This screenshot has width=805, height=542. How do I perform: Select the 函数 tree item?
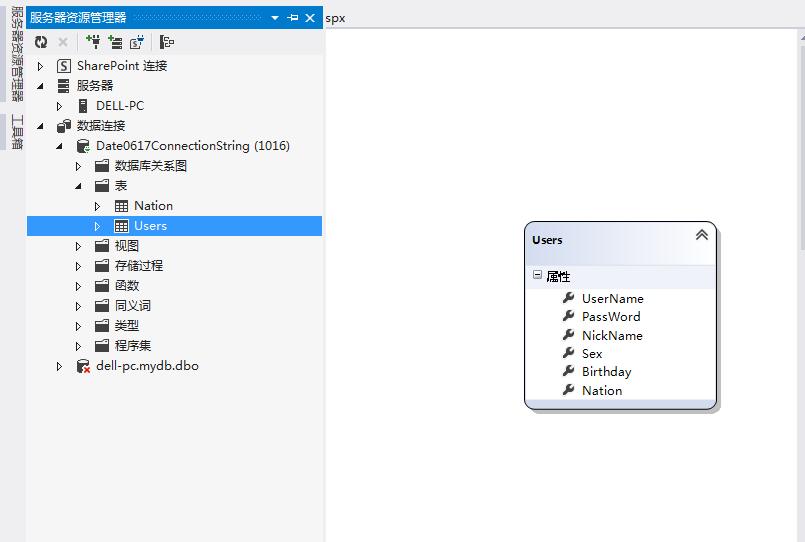[x=127, y=286]
